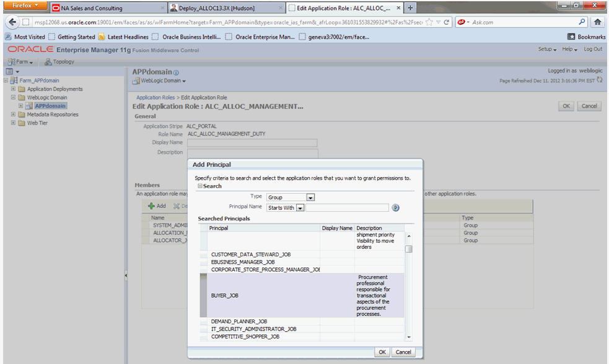Click the Display Name input field
The height and width of the screenshot is (364, 609).
coord(252,143)
